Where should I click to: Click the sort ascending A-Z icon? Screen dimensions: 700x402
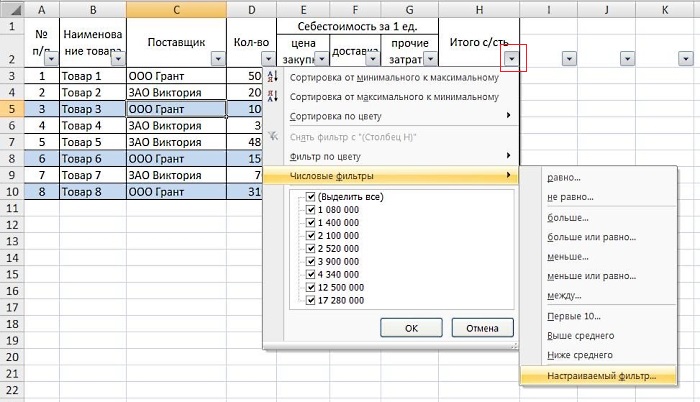273,78
